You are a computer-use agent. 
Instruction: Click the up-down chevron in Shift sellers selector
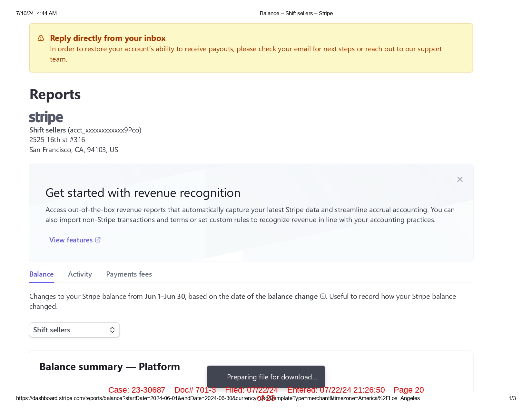112,330
